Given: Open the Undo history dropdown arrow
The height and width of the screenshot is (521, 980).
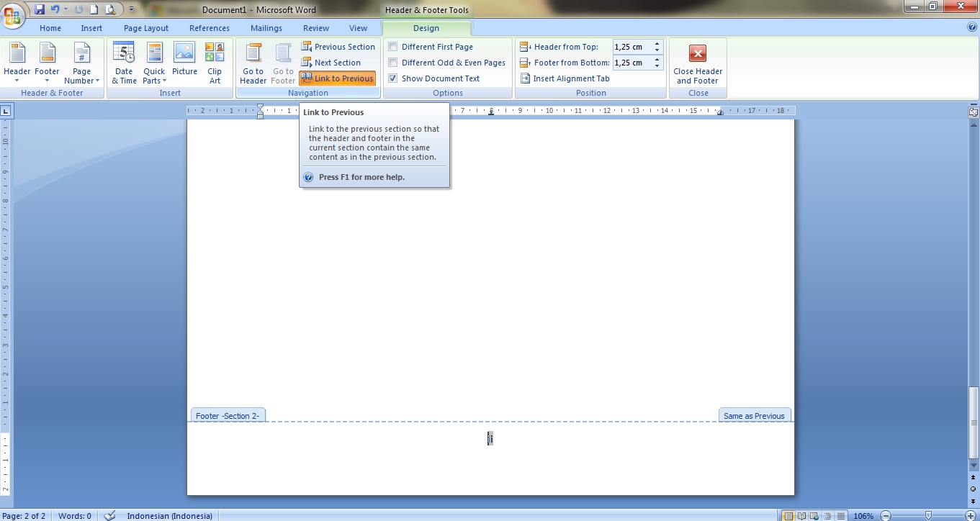Looking at the screenshot, I should pos(66,9).
